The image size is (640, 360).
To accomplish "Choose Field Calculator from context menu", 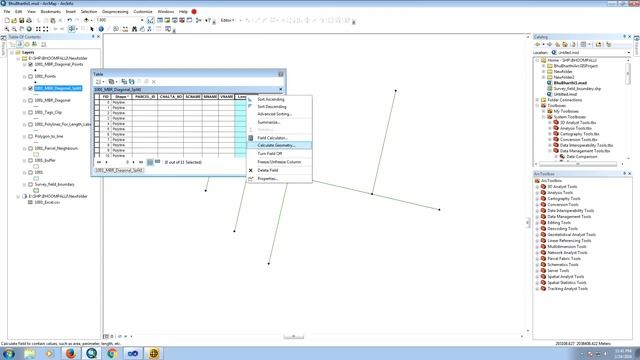I will tap(280, 138).
